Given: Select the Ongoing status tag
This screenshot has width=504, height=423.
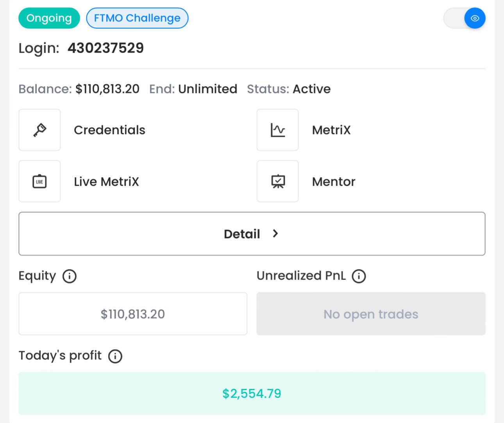Looking at the screenshot, I should click(49, 18).
